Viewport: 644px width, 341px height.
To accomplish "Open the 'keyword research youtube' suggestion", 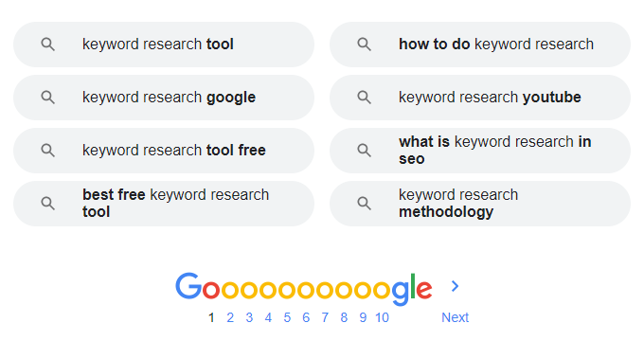I will coord(480,98).
